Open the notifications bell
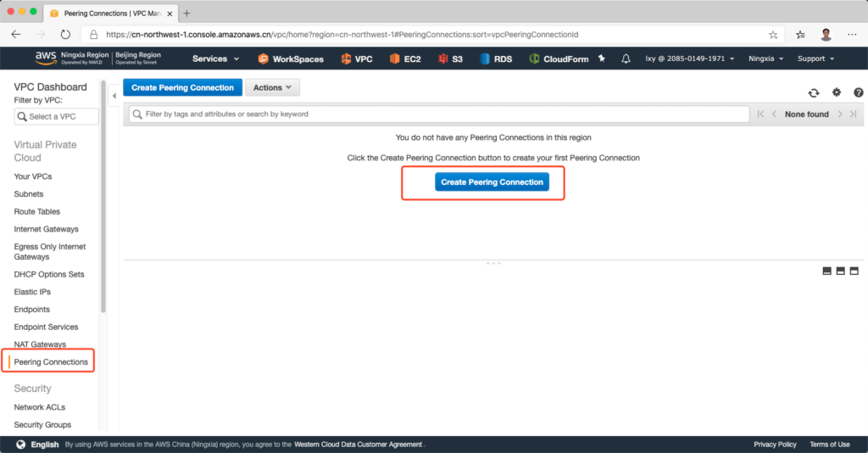The height and width of the screenshot is (453, 868). [x=626, y=59]
